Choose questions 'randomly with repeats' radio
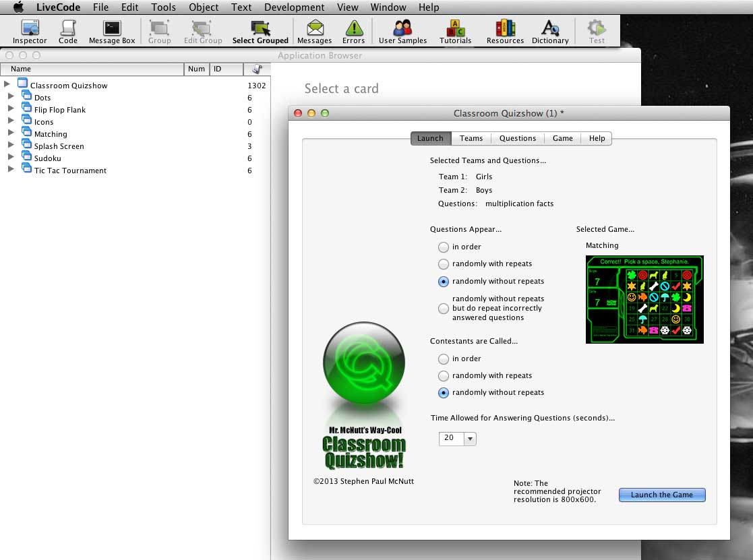The width and height of the screenshot is (753, 560). 444,263
